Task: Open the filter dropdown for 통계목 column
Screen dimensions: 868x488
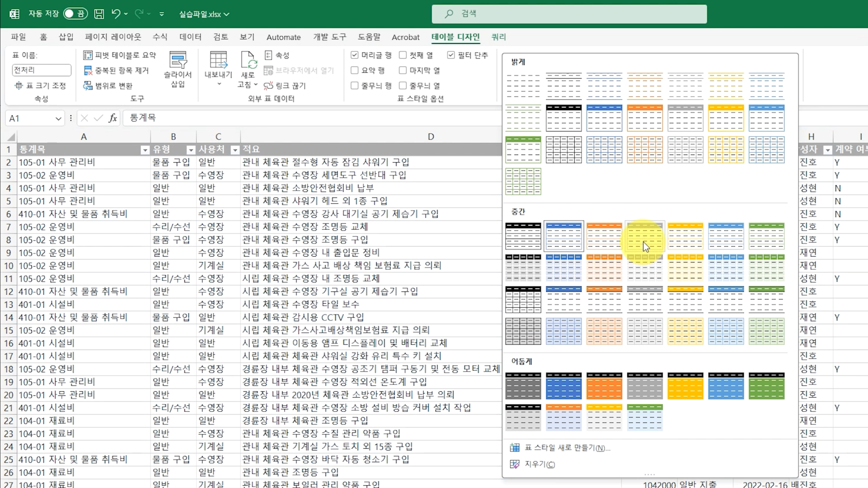Action: (x=145, y=150)
